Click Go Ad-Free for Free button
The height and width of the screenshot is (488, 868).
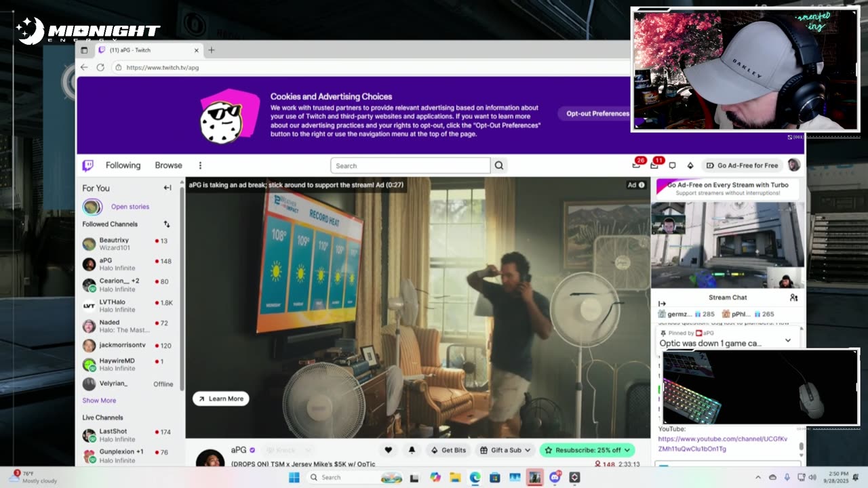coord(742,165)
